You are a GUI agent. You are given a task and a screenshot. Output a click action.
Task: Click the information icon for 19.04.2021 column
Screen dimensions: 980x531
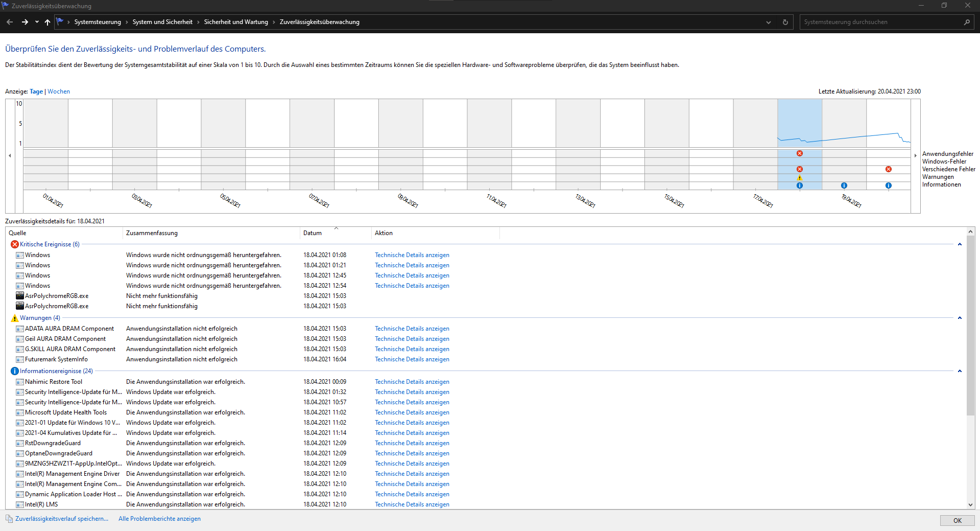[844, 186]
